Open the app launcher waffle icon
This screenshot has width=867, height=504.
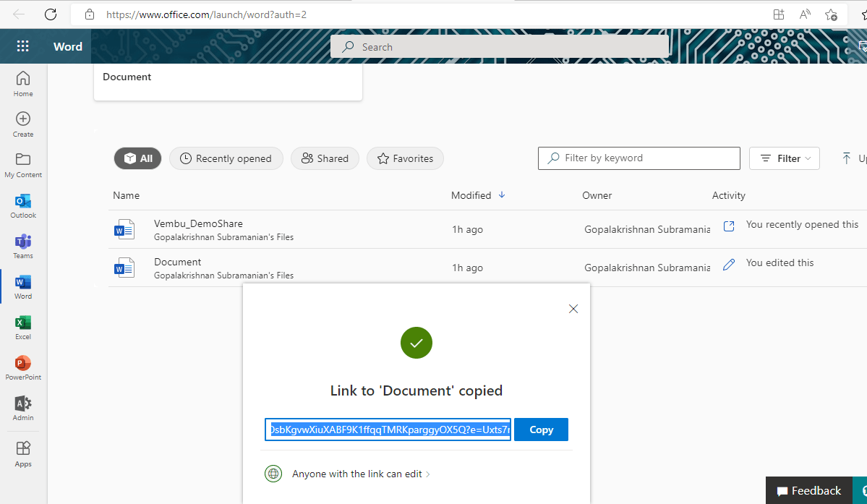click(22, 46)
